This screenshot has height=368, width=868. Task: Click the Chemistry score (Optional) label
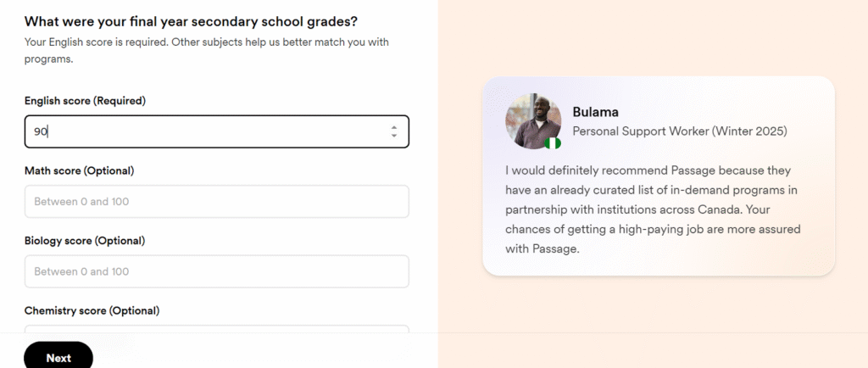tap(92, 310)
